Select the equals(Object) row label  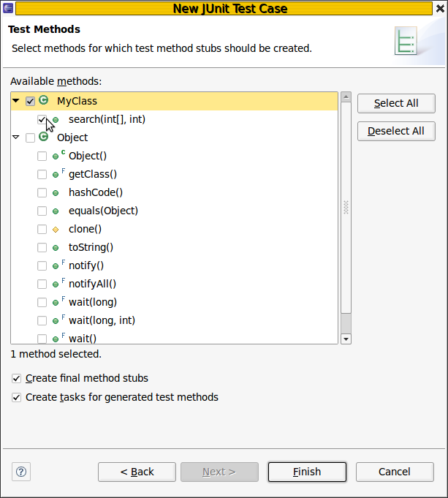(104, 211)
